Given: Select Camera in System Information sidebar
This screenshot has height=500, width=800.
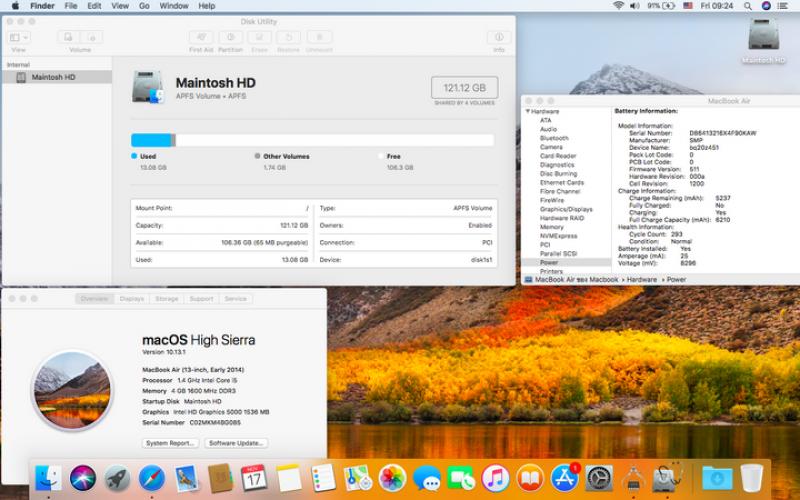Looking at the screenshot, I should [551, 147].
